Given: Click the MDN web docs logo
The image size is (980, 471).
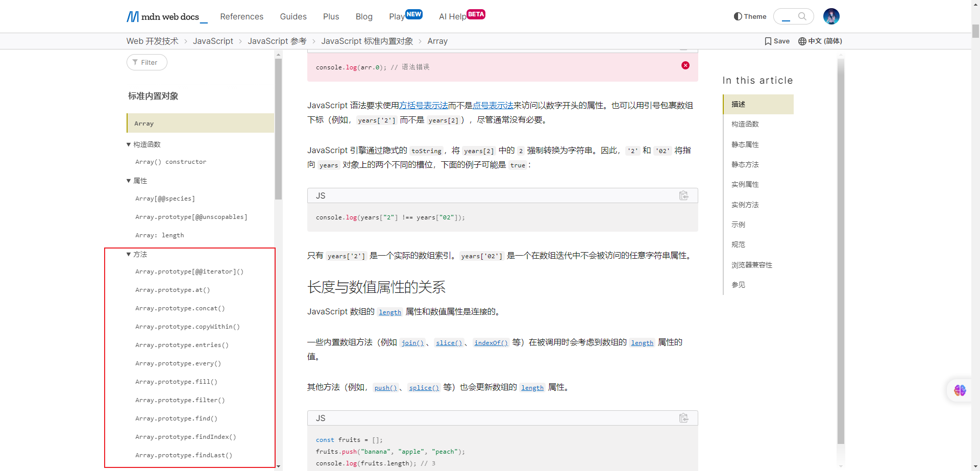Looking at the screenshot, I should coord(166,17).
